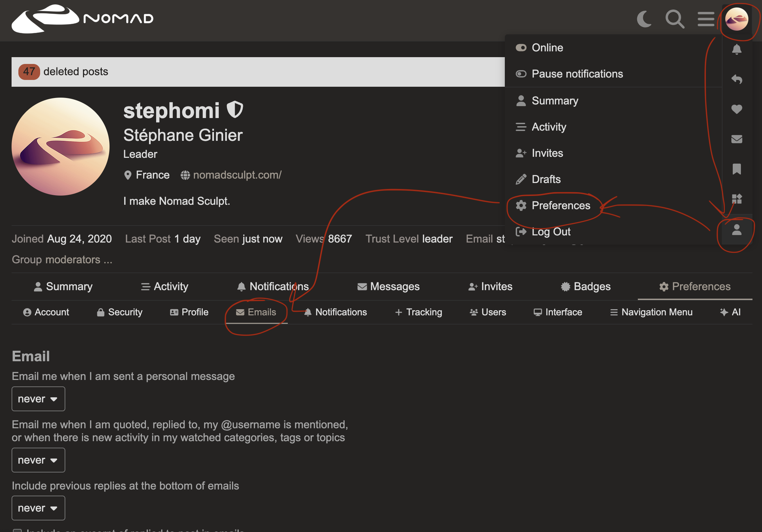Open profile person icon in side panel
The image size is (762, 532).
pos(736,230)
